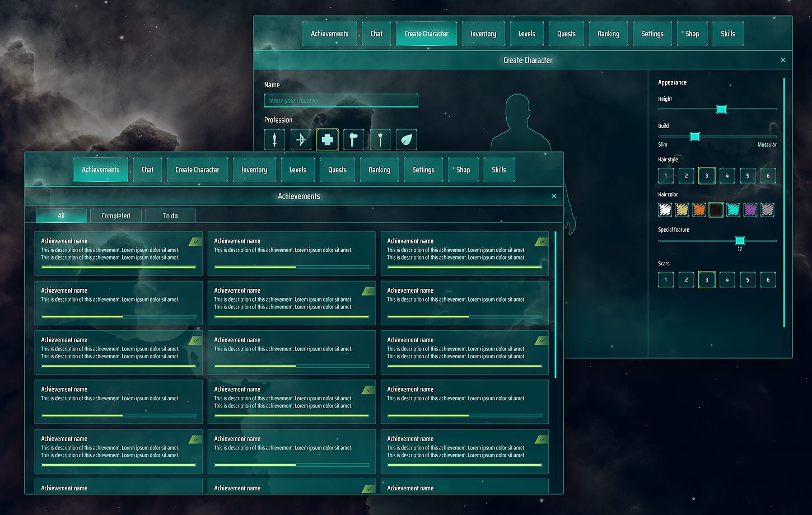Show Completed achievements
The height and width of the screenshot is (515, 812).
click(x=115, y=215)
